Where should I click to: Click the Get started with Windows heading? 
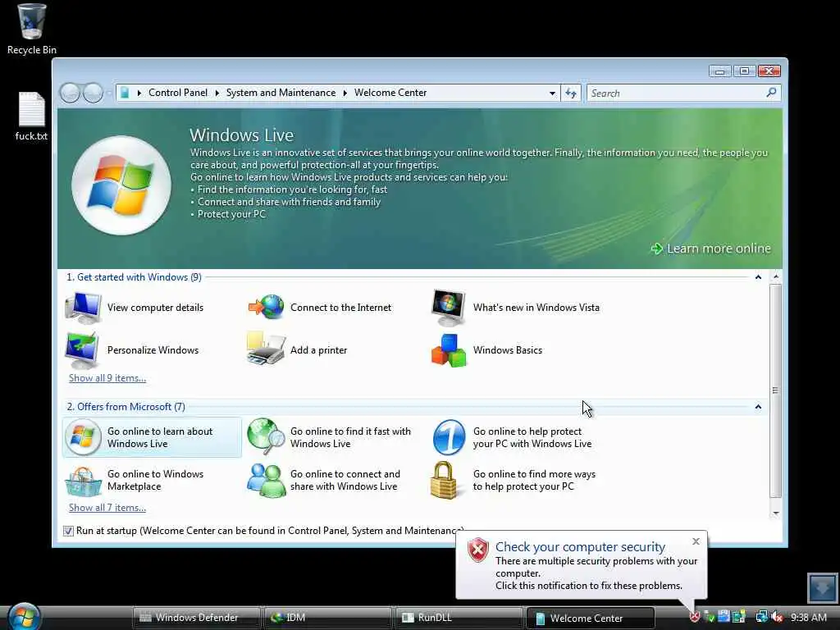point(134,277)
